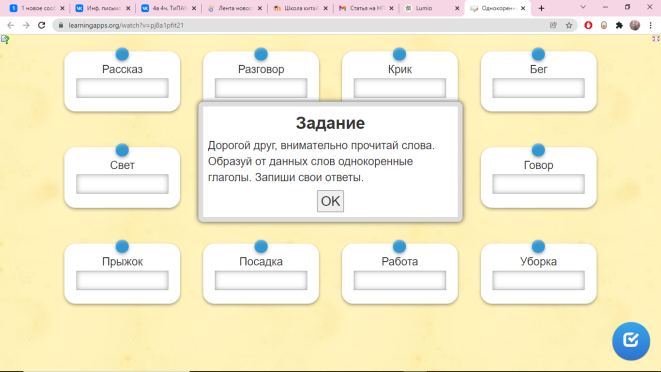The height and width of the screenshot is (372, 661).
Task: Open the Chrome profile avatar
Action: pos(634,25)
